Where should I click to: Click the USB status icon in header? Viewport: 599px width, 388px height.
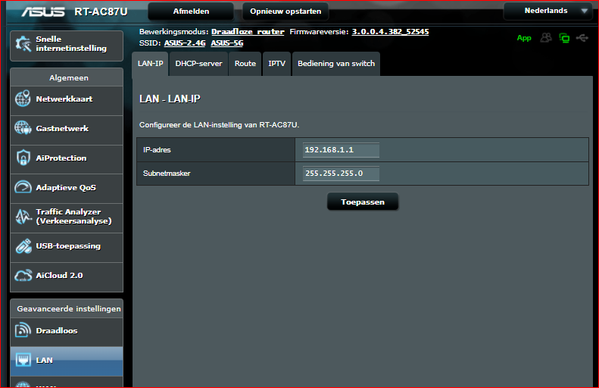click(582, 38)
